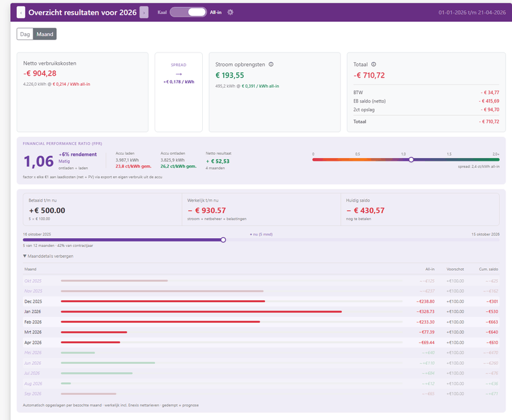Click the 1,06 FPR score
Image resolution: width=512 pixels, height=420 pixels.
click(x=38, y=161)
